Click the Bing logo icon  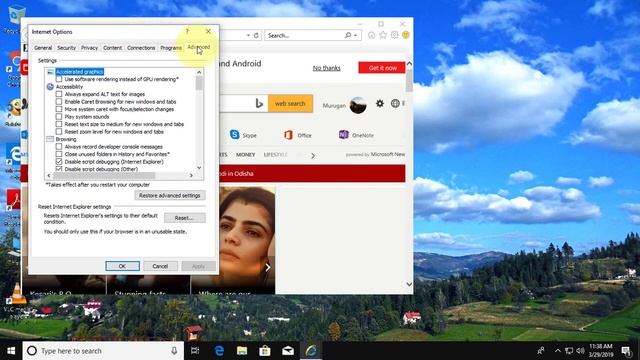[259, 104]
